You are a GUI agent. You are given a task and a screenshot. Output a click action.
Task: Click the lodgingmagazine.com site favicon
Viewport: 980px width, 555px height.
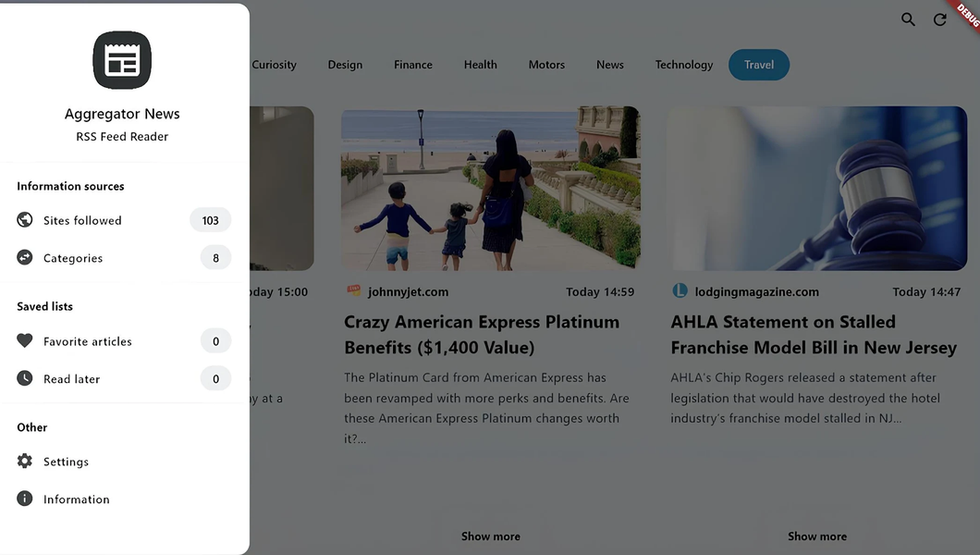(680, 290)
